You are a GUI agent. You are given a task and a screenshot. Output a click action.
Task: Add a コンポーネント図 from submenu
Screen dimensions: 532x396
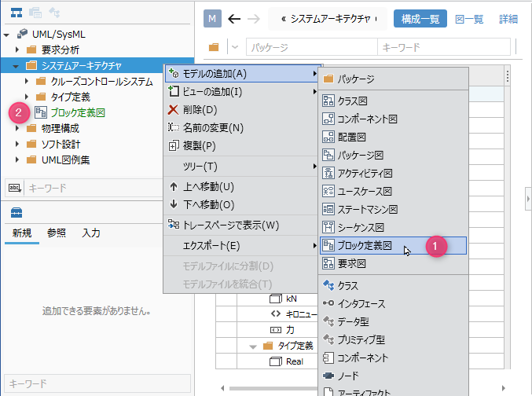point(394,119)
